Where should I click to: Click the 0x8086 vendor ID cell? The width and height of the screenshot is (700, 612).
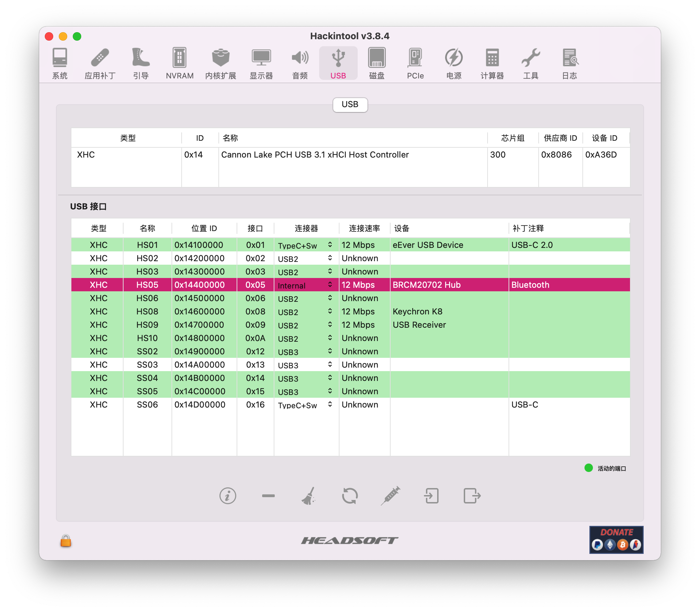[x=560, y=155]
